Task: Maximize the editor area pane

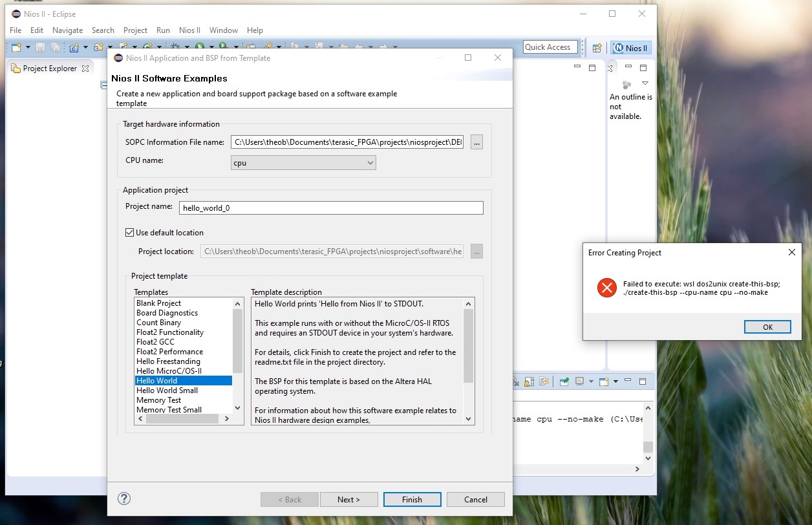Action: tap(592, 67)
